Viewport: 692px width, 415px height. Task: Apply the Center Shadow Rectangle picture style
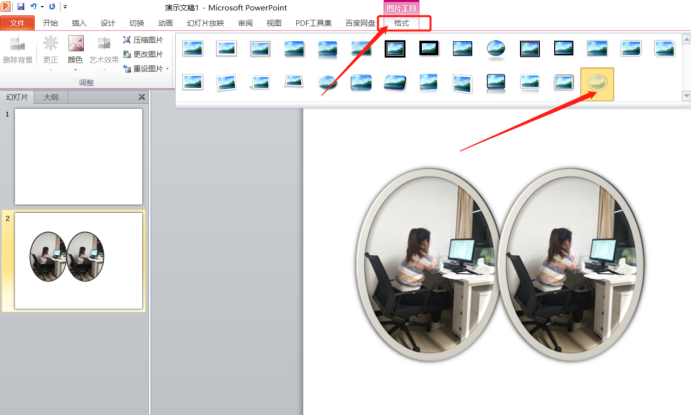tap(597, 49)
